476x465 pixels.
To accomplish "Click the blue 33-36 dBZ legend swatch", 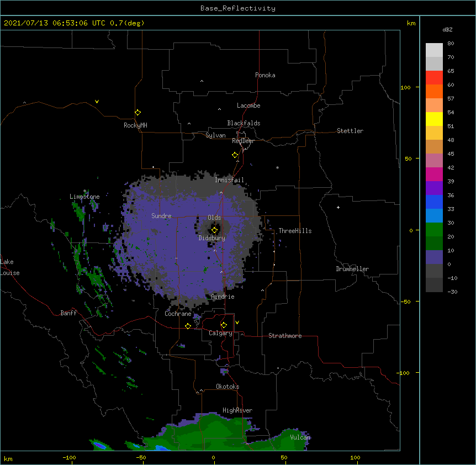I will pos(434,202).
